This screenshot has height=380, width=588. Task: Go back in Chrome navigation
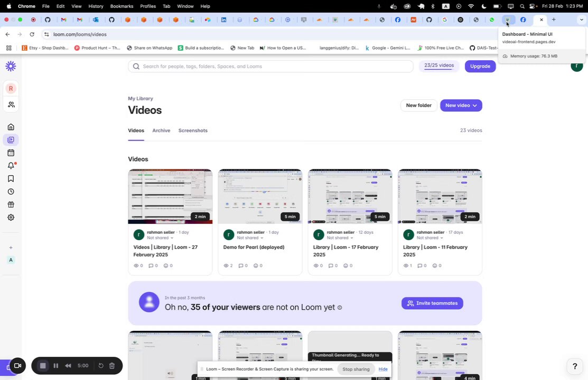pyautogui.click(x=7, y=34)
